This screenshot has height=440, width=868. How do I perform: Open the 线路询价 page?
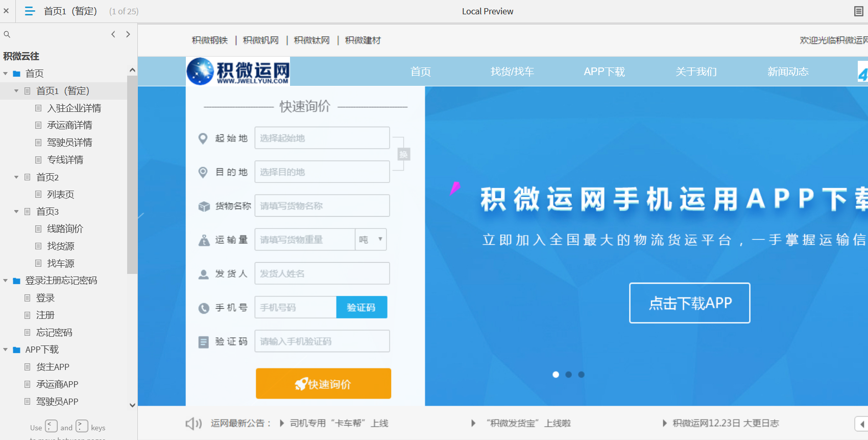pyautogui.click(x=65, y=229)
